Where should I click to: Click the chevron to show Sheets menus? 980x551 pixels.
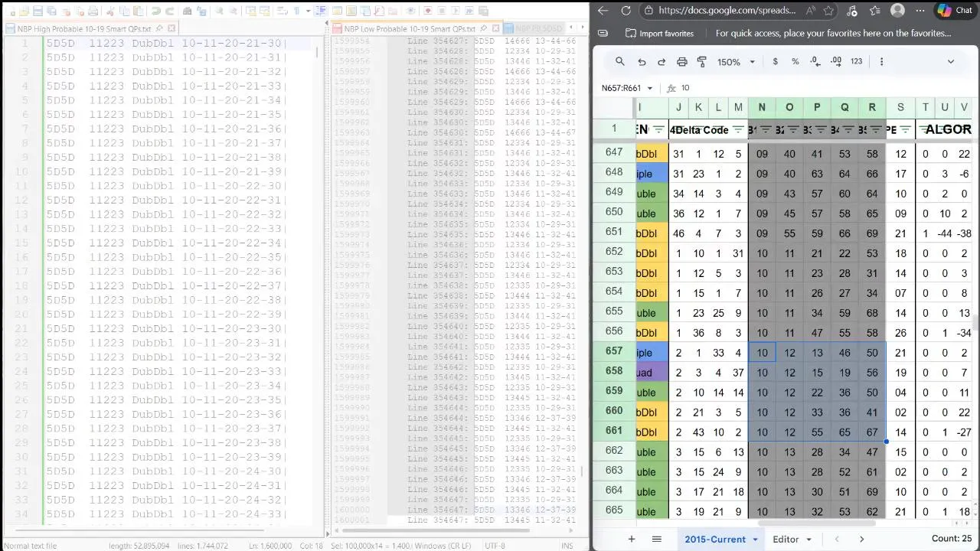(951, 61)
